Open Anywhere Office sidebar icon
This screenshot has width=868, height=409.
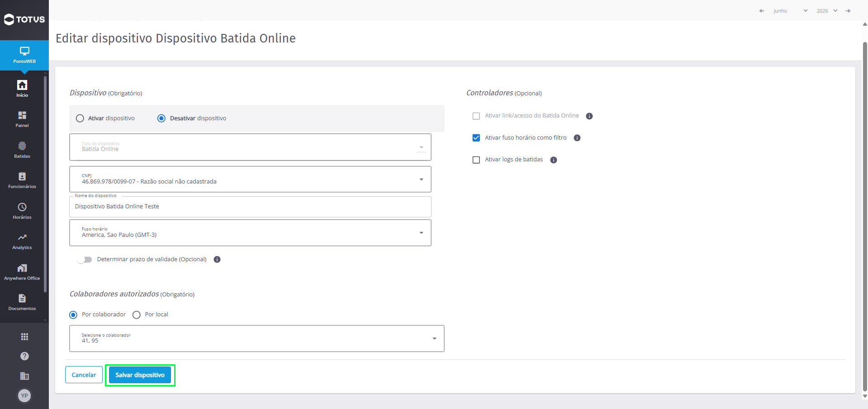(22, 268)
